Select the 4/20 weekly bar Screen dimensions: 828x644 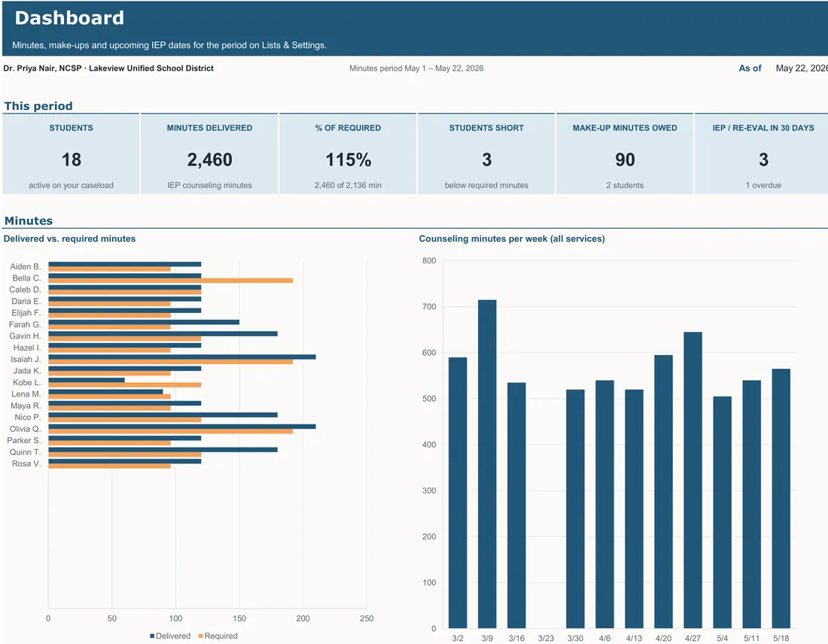click(x=663, y=491)
